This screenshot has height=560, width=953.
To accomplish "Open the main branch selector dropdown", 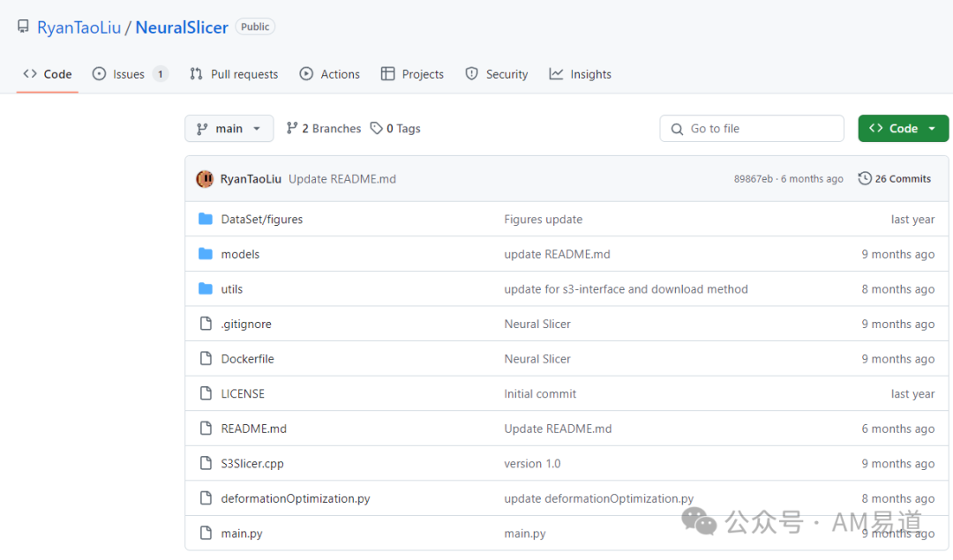I will [x=229, y=129].
